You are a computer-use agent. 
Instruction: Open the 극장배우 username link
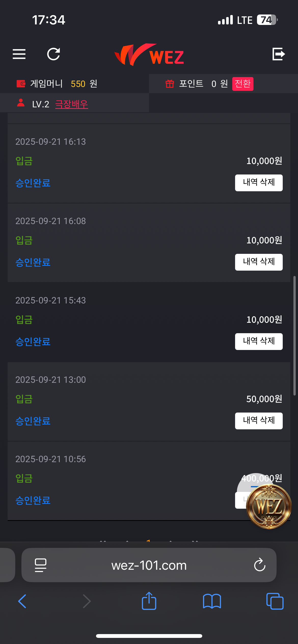[72, 104]
